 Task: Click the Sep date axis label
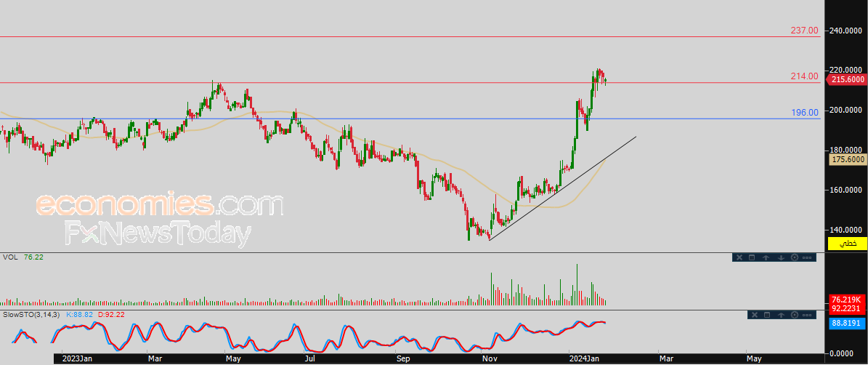404,359
